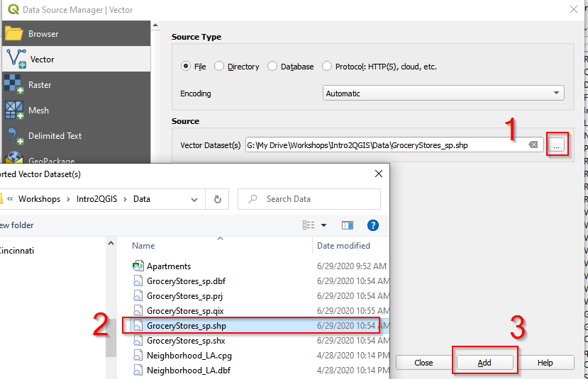Click the Neighborhood_LA.dbf file icon
Viewport: 588px width, 379px height.
(x=138, y=370)
